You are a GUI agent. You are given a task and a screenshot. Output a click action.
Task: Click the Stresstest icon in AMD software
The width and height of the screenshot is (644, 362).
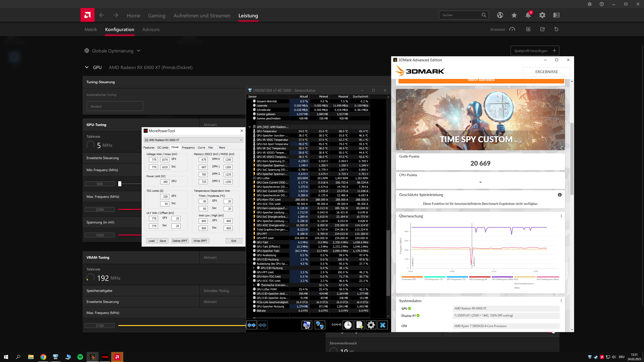(x=512, y=29)
